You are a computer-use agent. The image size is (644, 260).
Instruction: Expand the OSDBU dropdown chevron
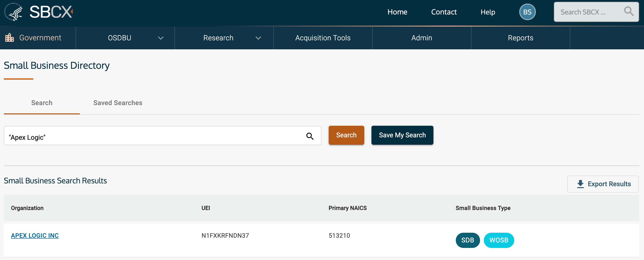point(161,38)
